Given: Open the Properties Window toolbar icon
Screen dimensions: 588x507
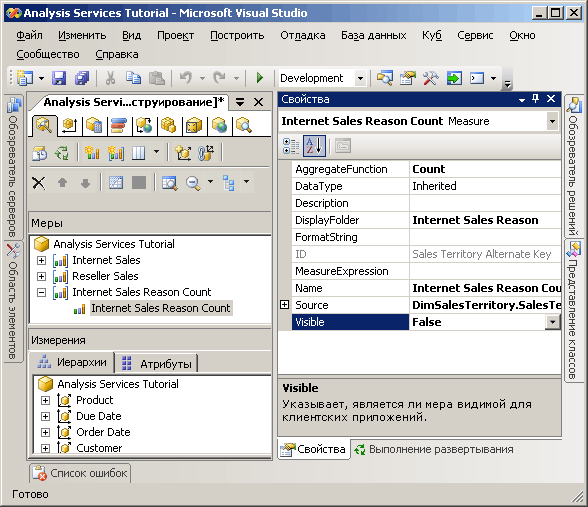Looking at the screenshot, I should pos(408,78).
